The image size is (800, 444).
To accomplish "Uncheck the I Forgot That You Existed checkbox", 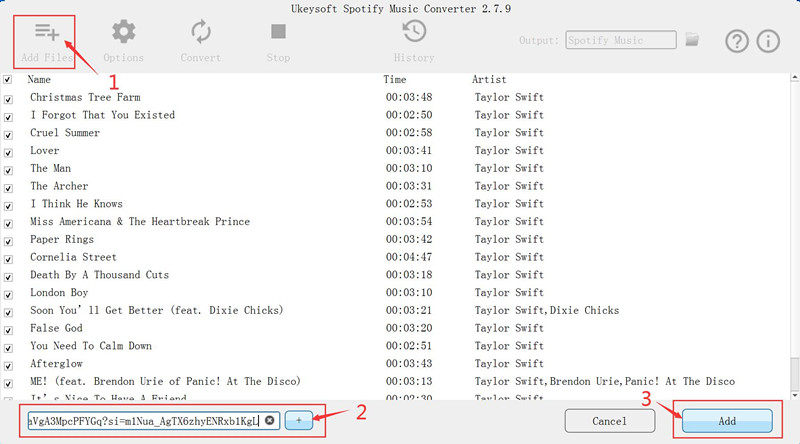I will 8,117.
